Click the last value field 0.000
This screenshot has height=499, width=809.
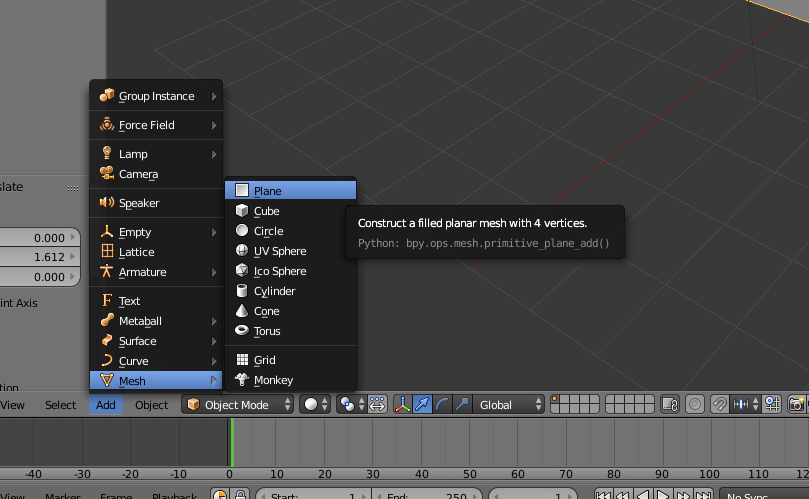40,277
